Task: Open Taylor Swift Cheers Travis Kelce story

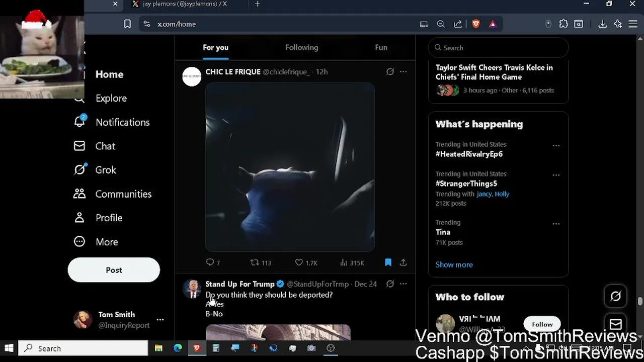Action: click(x=494, y=72)
